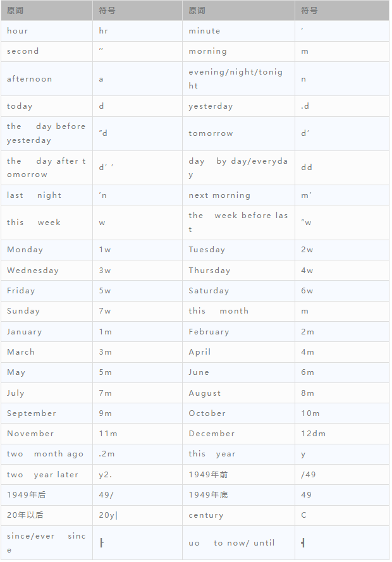392x562 pixels.
Task: Click the "September" cell
Action: pyautogui.click(x=32, y=413)
